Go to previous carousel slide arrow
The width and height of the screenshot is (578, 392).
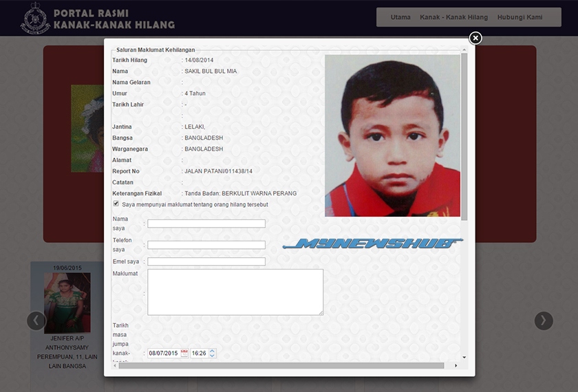click(36, 320)
